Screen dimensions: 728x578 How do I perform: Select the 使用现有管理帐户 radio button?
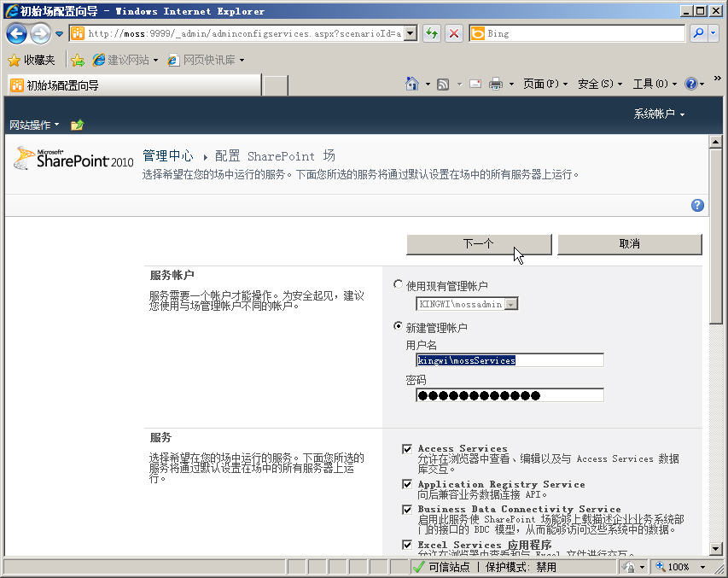[x=398, y=284]
